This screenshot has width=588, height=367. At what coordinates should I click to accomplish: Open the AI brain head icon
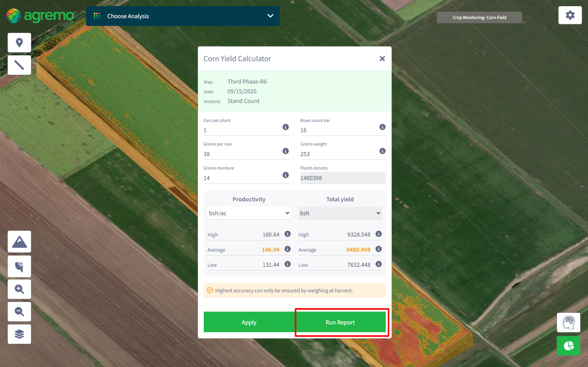coord(568,322)
